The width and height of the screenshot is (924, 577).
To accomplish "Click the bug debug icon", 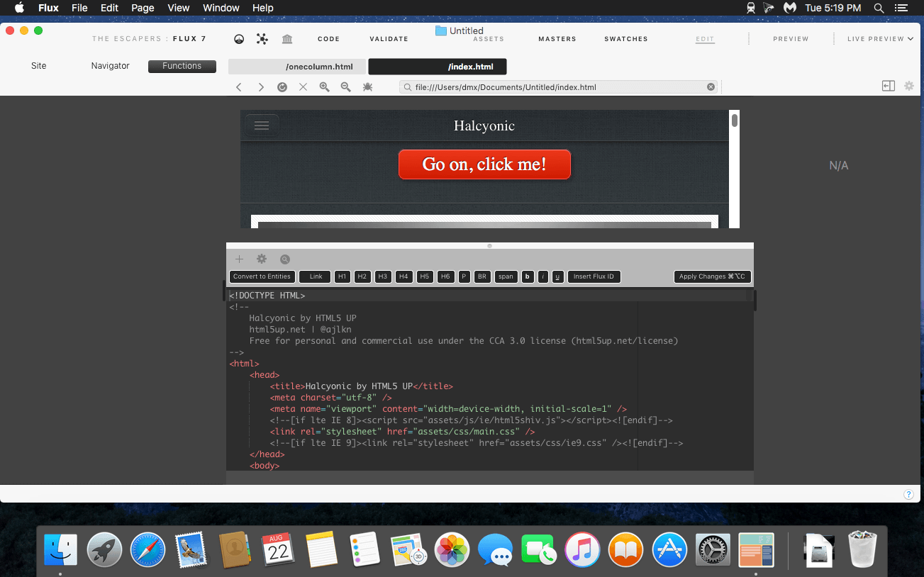I will click(367, 87).
